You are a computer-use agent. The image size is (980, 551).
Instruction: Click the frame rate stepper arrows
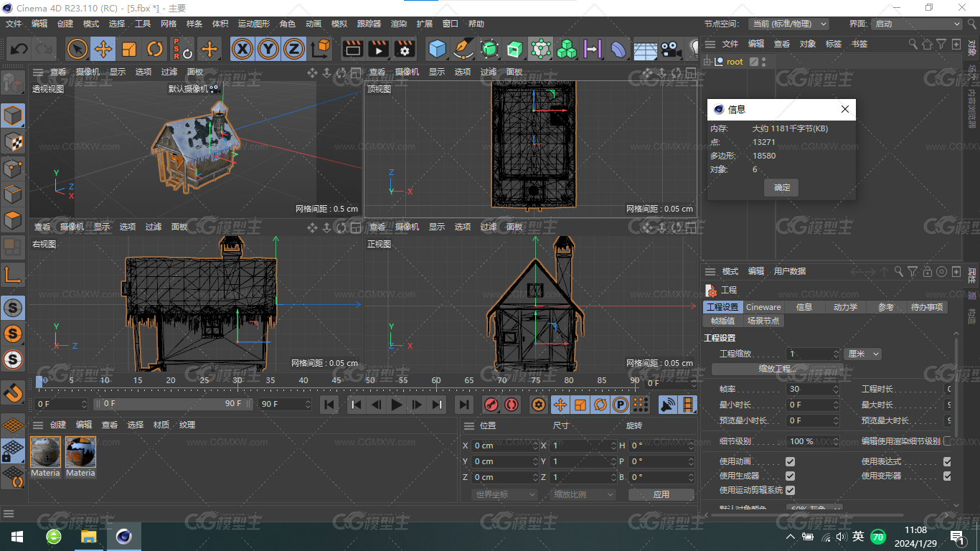pos(836,389)
